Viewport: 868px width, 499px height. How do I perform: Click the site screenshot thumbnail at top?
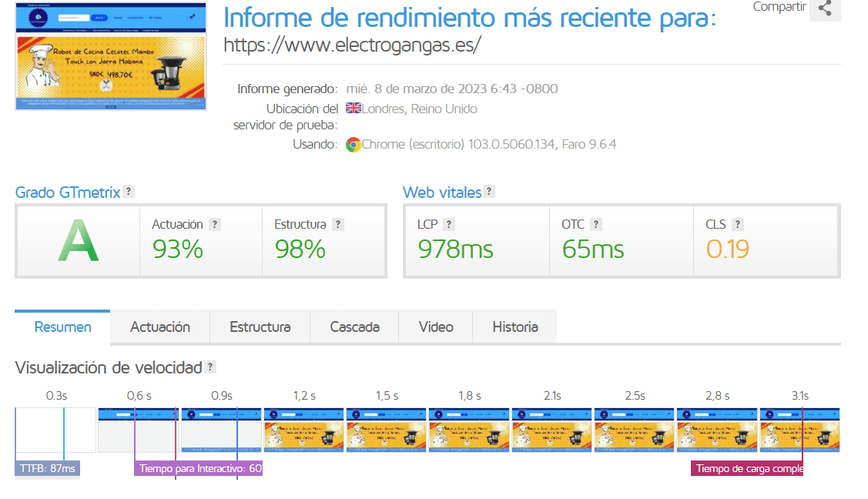111,56
